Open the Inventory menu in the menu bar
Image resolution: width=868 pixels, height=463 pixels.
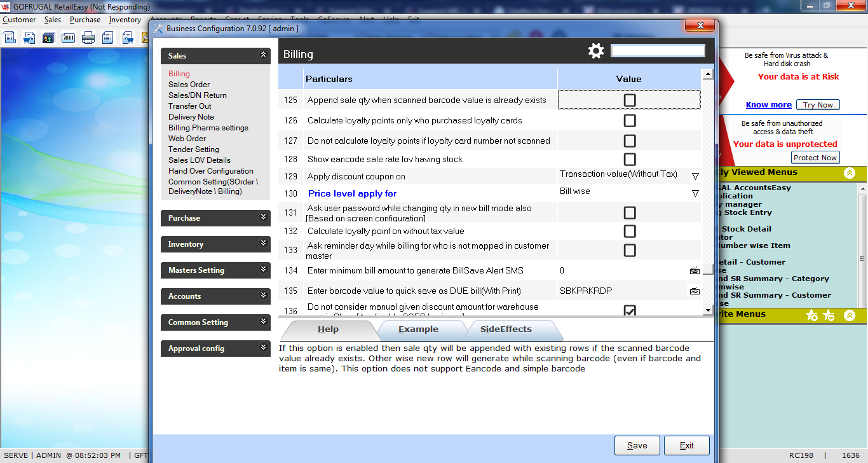(125, 20)
